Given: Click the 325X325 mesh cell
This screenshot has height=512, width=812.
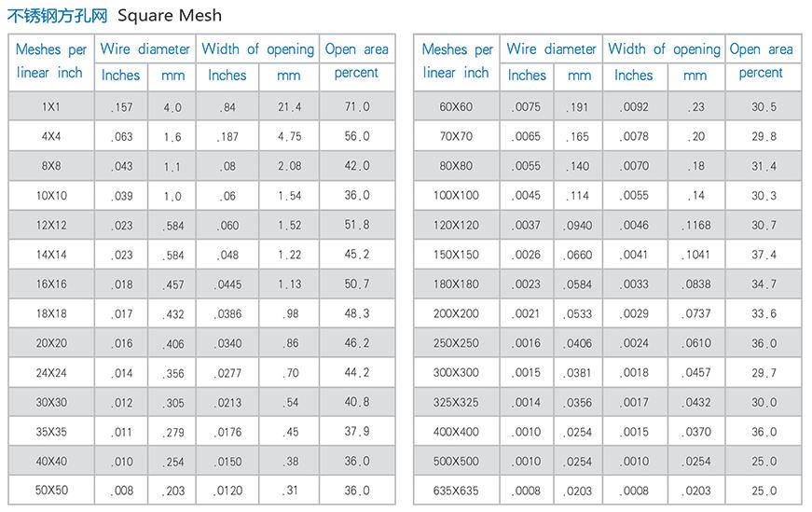Looking at the screenshot, I should (x=456, y=402).
